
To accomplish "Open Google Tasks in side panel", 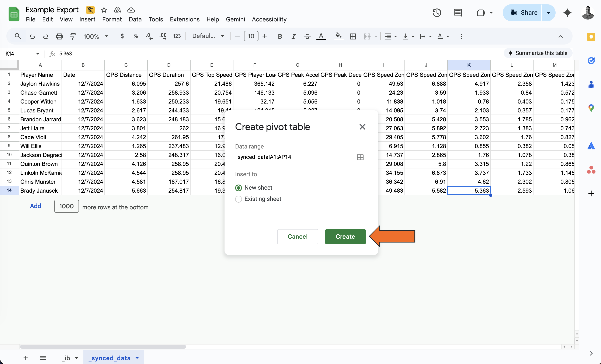I will point(591,60).
